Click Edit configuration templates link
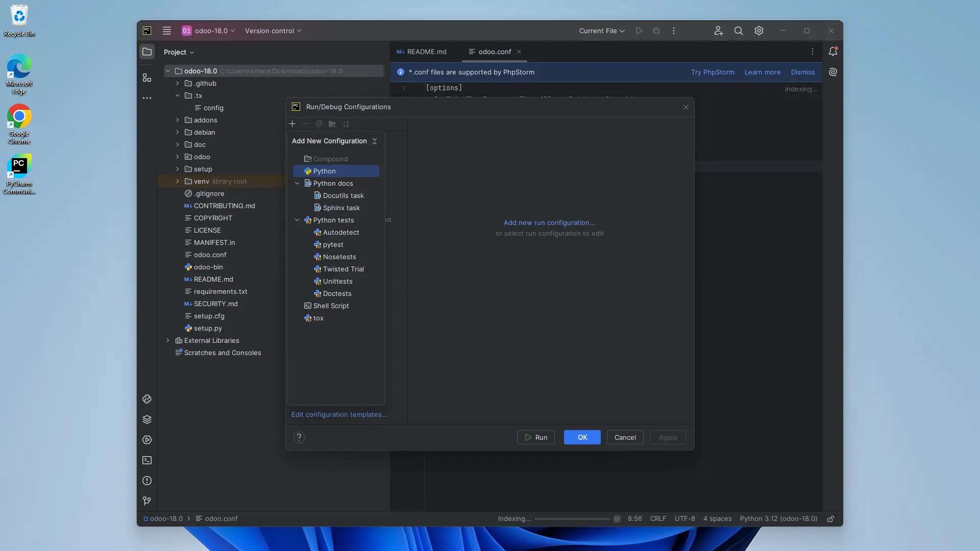This screenshot has width=980, height=551. click(x=339, y=414)
